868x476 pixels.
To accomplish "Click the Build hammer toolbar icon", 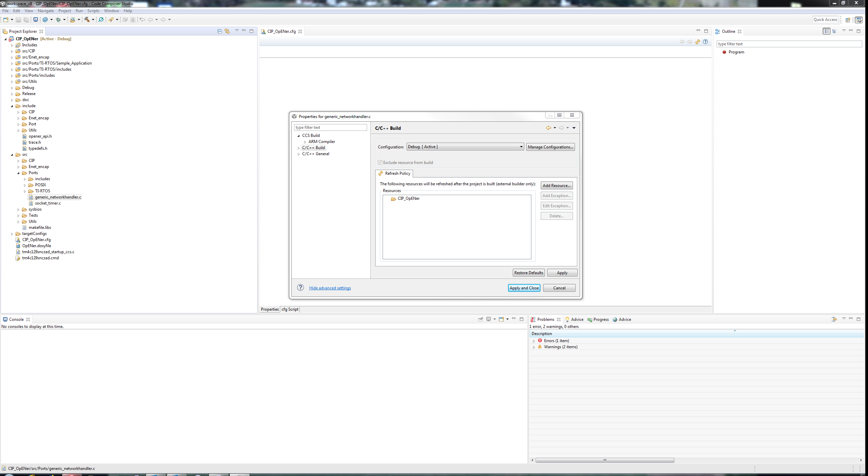I will [87, 20].
